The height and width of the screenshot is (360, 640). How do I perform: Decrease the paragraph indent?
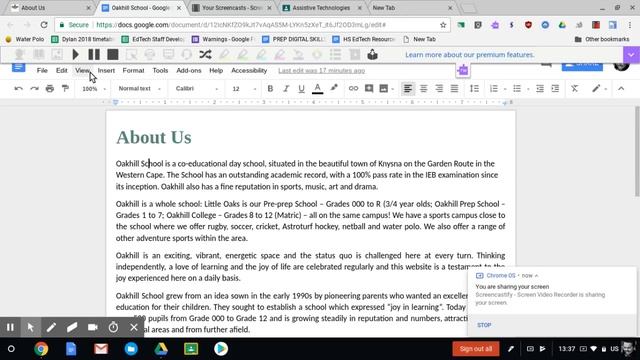click(x=540, y=89)
